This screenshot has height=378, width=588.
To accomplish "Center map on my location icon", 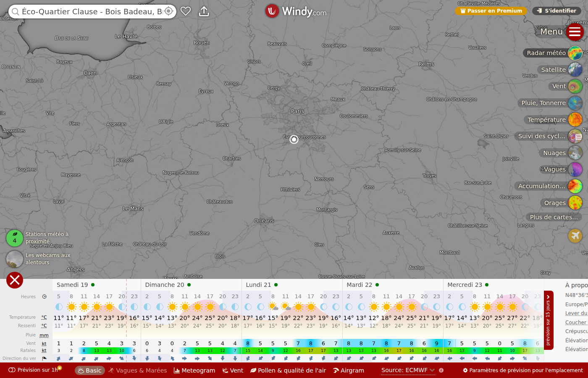I will tap(168, 11).
